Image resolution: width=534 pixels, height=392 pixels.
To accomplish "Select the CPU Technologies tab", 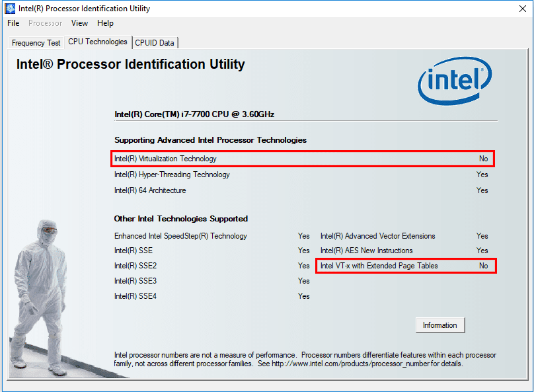I will [x=98, y=42].
